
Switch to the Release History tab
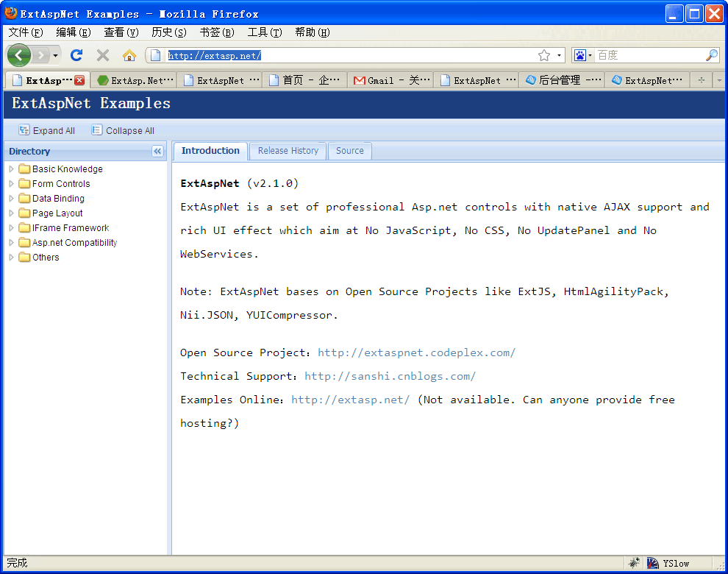point(288,151)
